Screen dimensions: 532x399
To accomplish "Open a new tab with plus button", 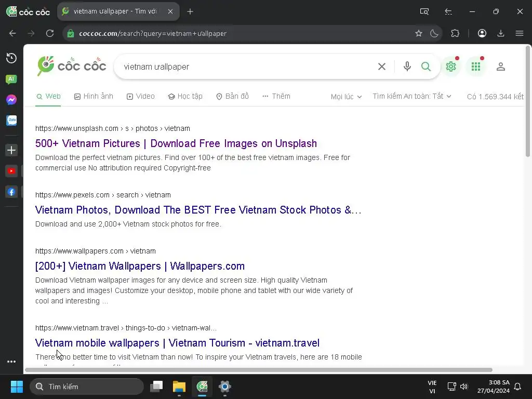I will (x=190, y=11).
